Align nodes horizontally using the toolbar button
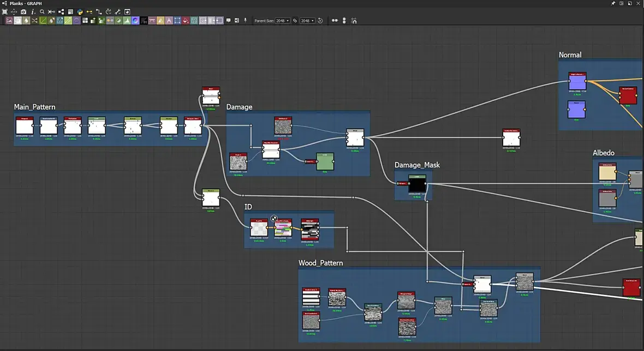The width and height of the screenshot is (644, 351). (x=335, y=21)
